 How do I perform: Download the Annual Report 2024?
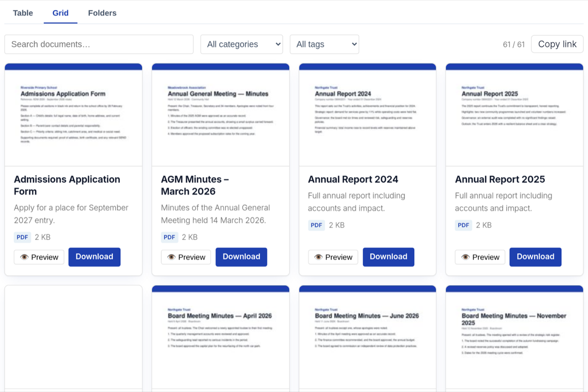[389, 257]
